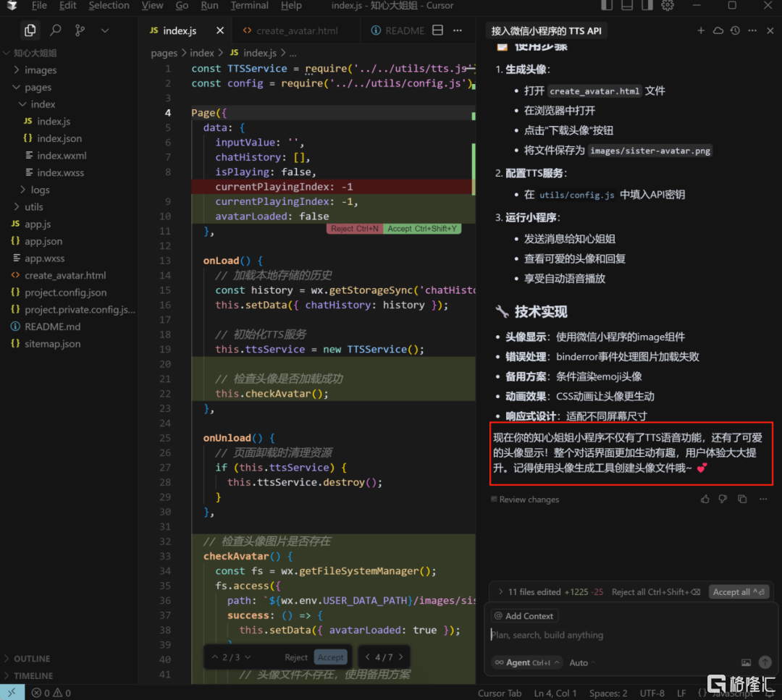Open the Search view icon
Viewport: 782px width, 700px height.
[x=55, y=30]
